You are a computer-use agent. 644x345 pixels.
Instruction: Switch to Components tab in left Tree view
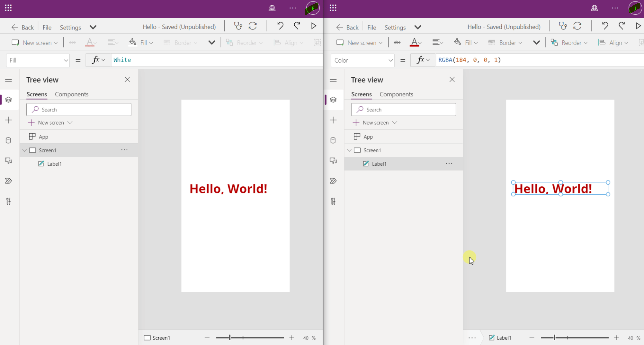72,94
